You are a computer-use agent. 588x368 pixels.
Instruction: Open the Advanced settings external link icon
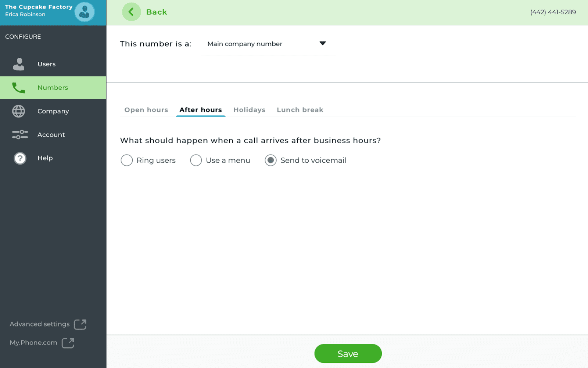tap(80, 324)
